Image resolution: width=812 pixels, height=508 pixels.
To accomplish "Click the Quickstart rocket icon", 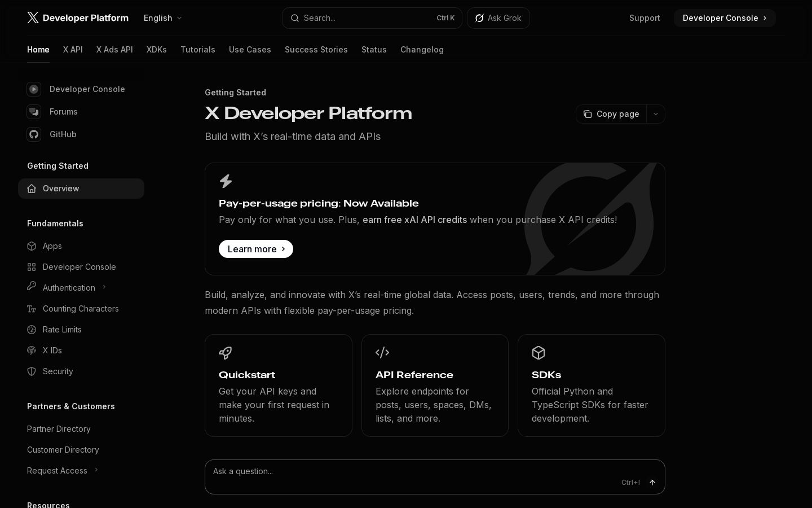I will point(226,353).
